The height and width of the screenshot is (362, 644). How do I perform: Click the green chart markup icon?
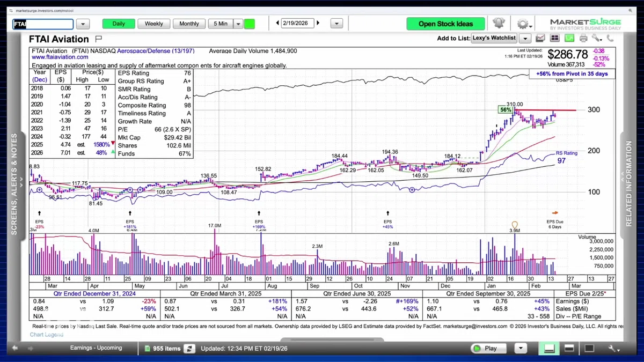(x=569, y=38)
